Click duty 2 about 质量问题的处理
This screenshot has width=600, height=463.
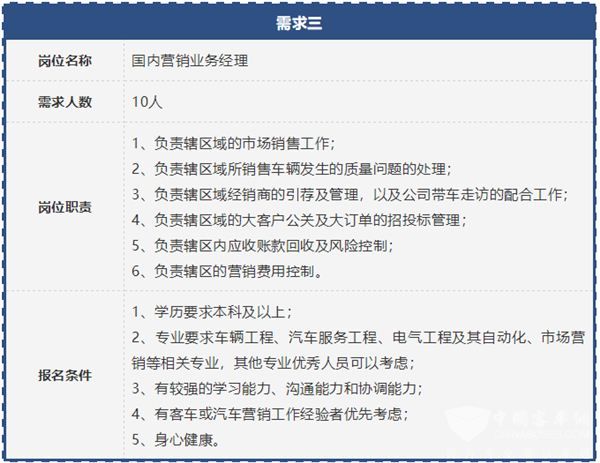click(291, 168)
